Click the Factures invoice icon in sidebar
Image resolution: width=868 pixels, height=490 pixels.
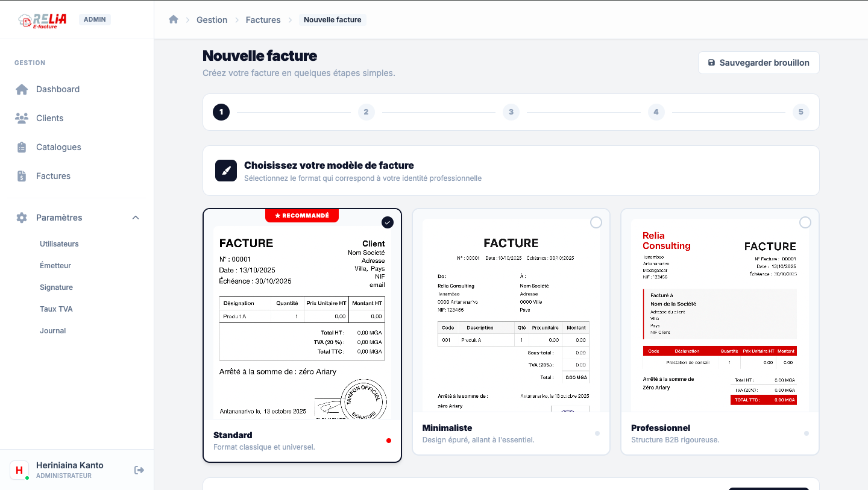click(x=22, y=175)
